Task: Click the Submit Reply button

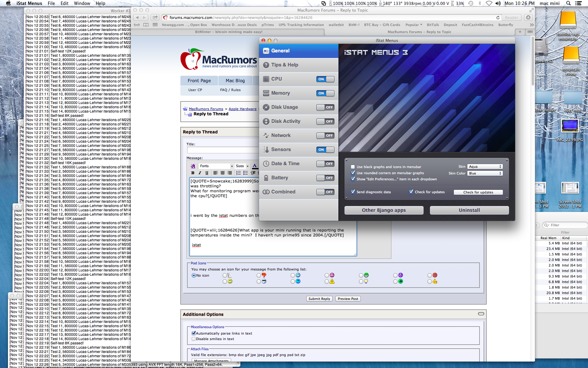Action: [x=319, y=299]
